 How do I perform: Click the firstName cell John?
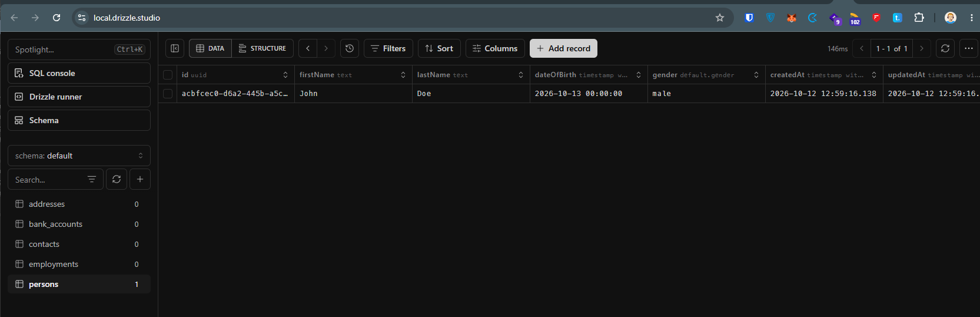(353, 94)
